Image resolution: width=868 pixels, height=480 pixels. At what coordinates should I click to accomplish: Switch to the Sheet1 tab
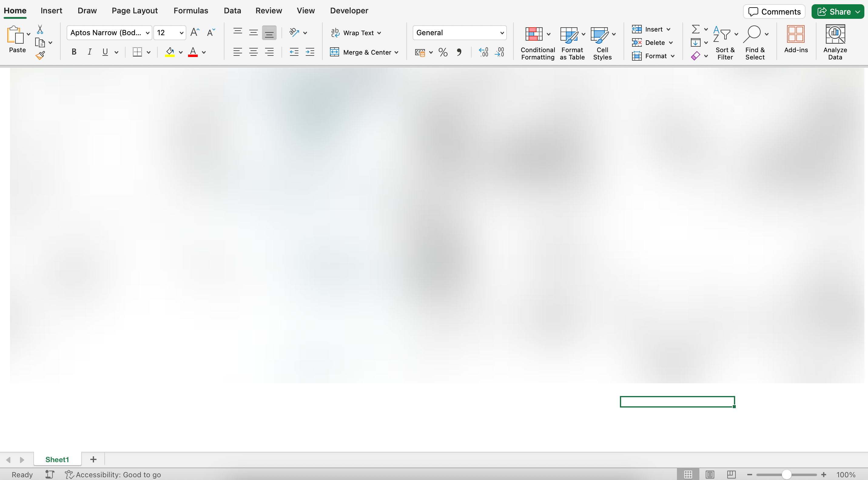pyautogui.click(x=57, y=459)
